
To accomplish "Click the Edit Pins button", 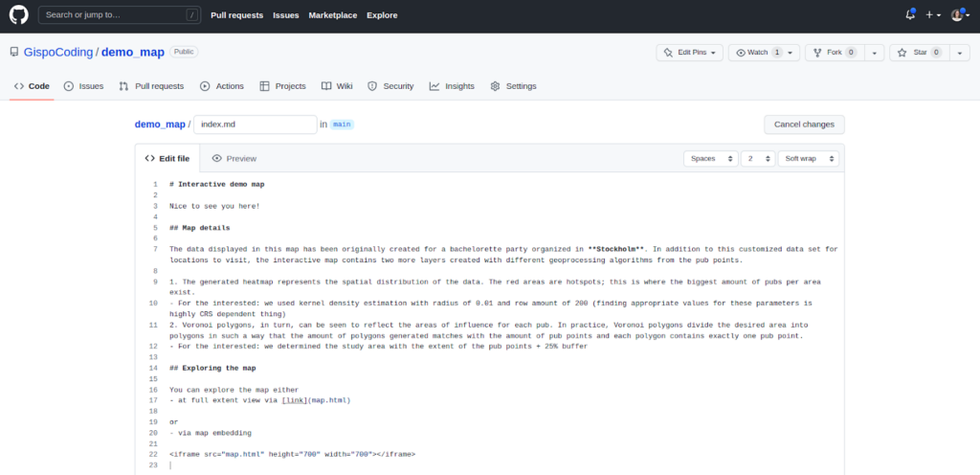I will 689,53.
